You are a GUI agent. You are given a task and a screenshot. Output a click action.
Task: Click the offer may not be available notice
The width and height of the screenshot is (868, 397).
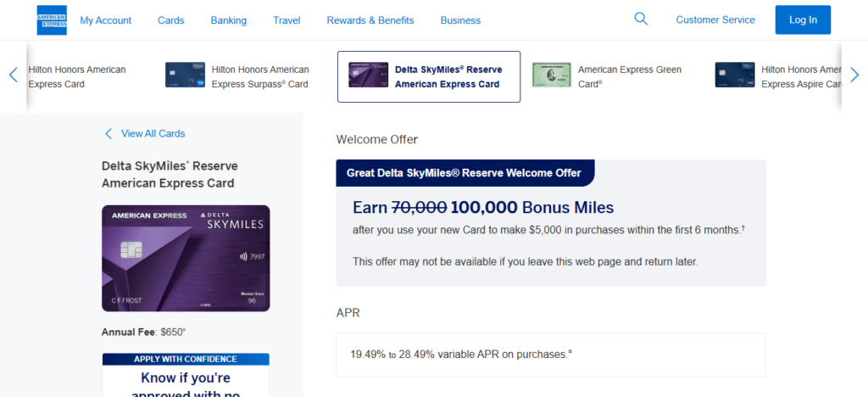click(526, 261)
